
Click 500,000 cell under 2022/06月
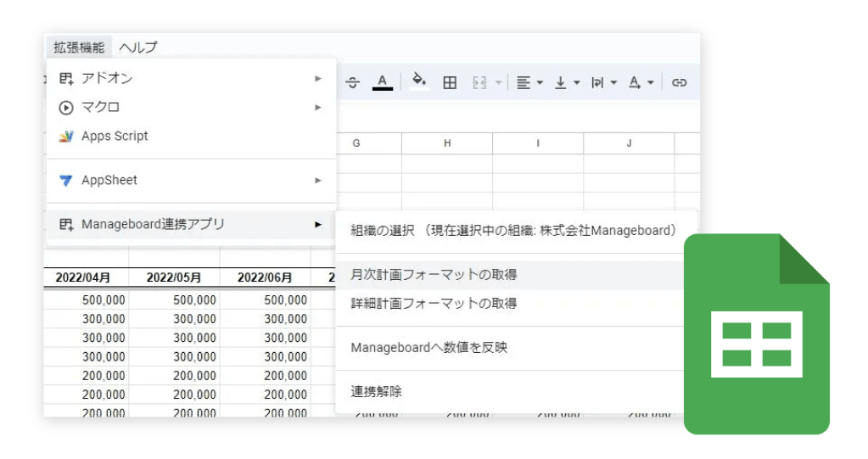point(266,300)
